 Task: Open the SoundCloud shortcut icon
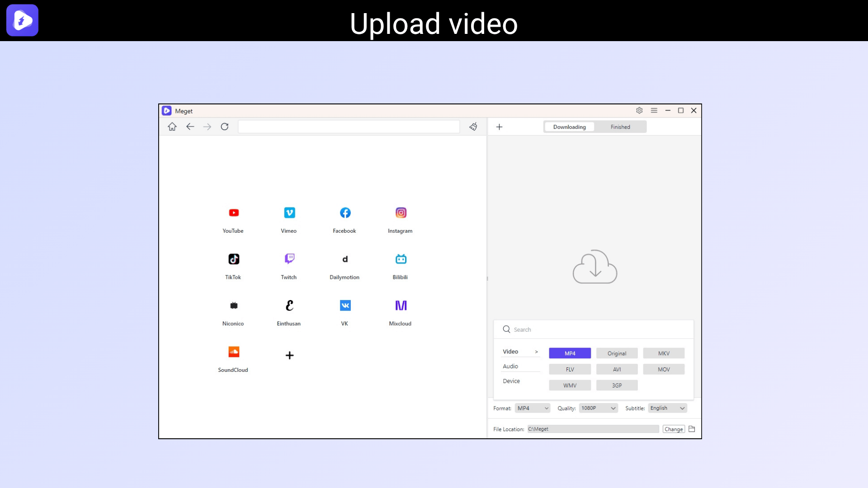point(234,352)
